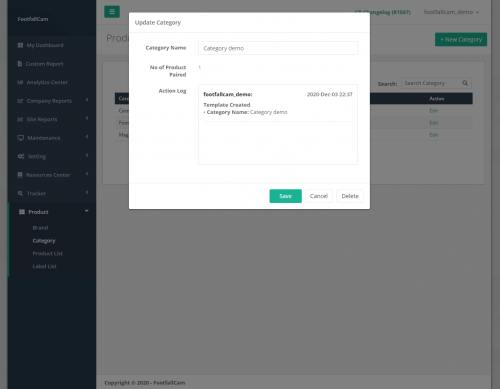Cancel the Update Category dialog
The width and height of the screenshot is (500, 389).
[x=319, y=196]
